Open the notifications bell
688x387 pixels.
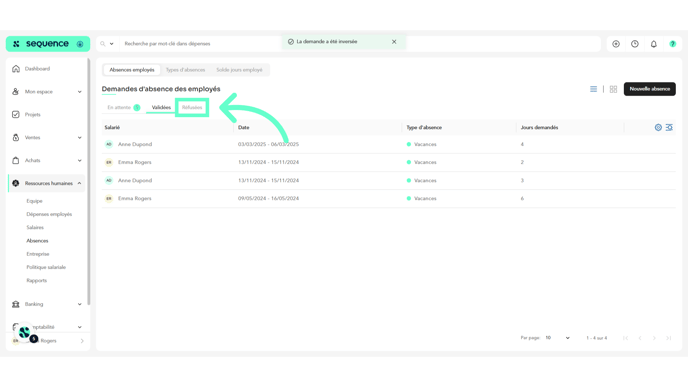pyautogui.click(x=654, y=44)
